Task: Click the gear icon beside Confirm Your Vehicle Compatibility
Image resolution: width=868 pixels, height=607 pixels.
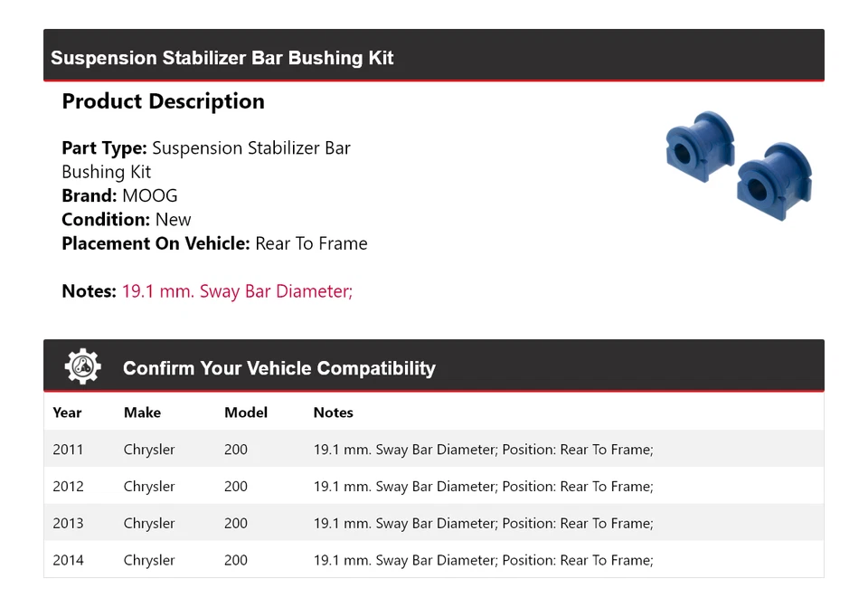Action: coord(82,367)
